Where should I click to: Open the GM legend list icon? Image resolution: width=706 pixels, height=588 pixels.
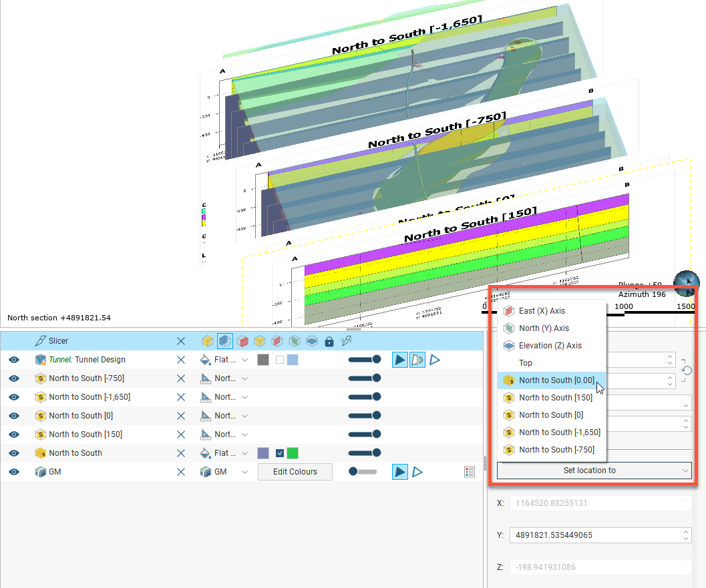470,472
